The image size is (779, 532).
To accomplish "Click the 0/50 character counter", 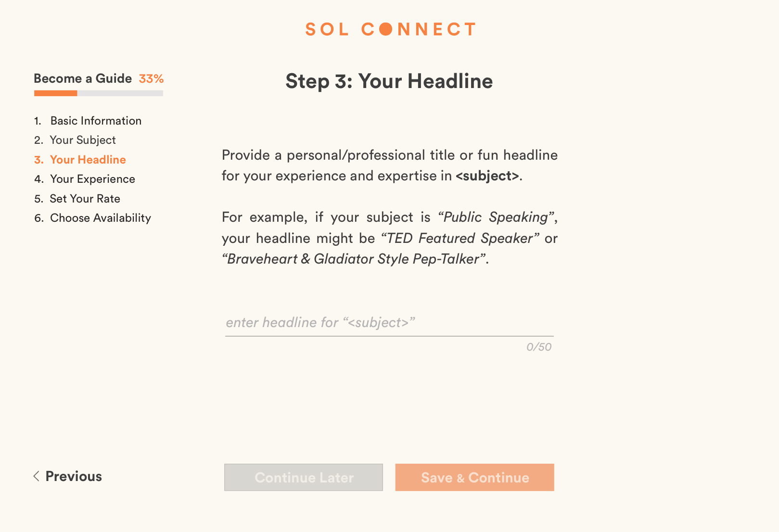I will 539,347.
